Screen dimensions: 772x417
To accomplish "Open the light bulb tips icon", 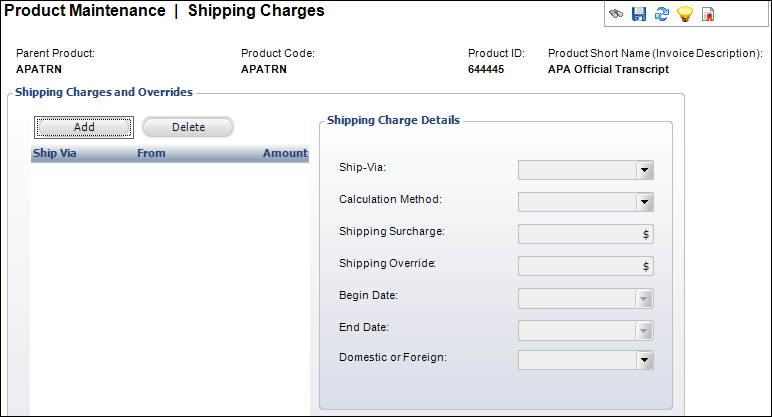I will [x=685, y=14].
